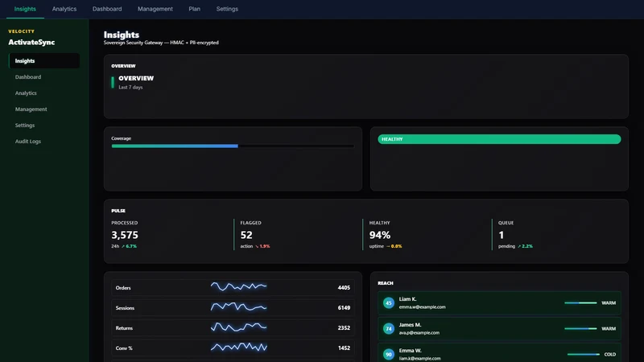Click the COLD label for Emma W.
Image resolution: width=644 pixels, height=362 pixels.
tap(610, 354)
